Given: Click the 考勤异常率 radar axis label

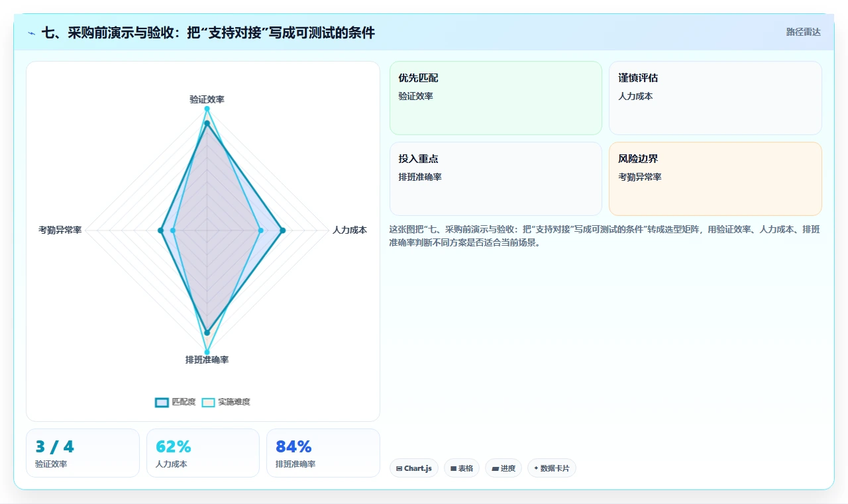Looking at the screenshot, I should [60, 230].
